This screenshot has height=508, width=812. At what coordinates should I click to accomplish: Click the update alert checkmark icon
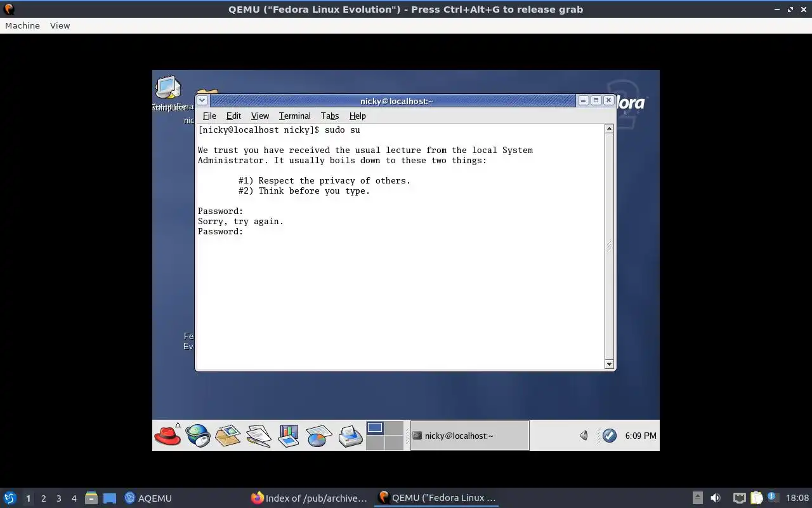point(609,436)
